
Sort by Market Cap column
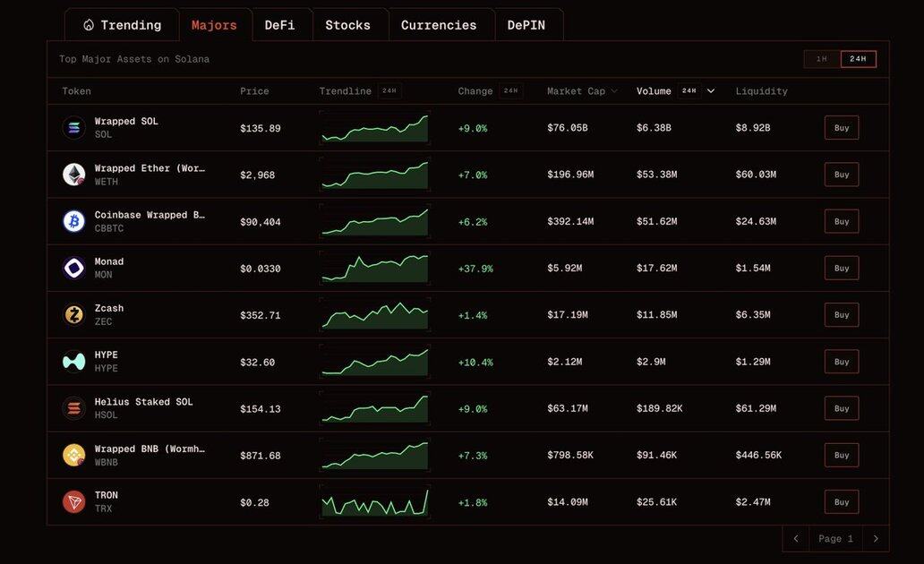point(582,91)
